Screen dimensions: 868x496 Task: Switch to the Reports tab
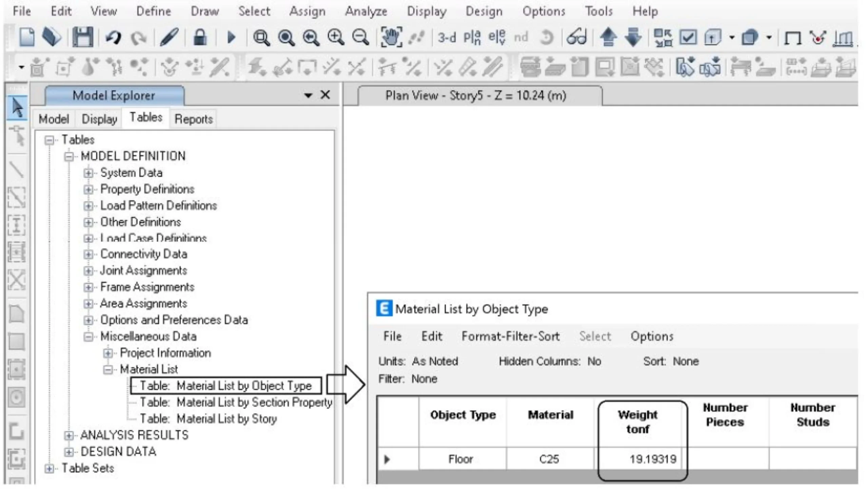click(x=193, y=119)
